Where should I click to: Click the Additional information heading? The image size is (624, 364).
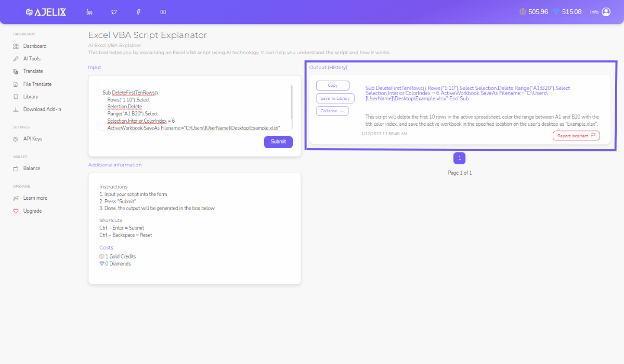pyautogui.click(x=115, y=165)
